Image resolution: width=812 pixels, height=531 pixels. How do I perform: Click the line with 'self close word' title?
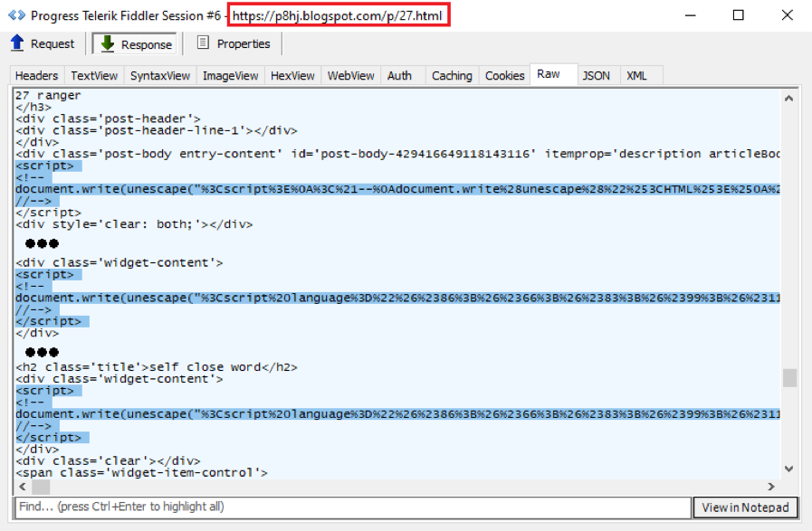157,367
